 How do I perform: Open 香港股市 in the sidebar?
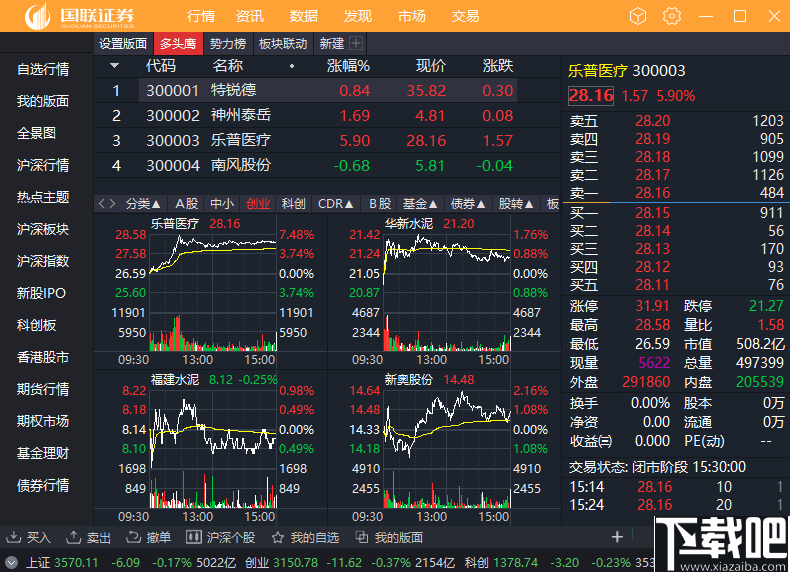[43, 357]
